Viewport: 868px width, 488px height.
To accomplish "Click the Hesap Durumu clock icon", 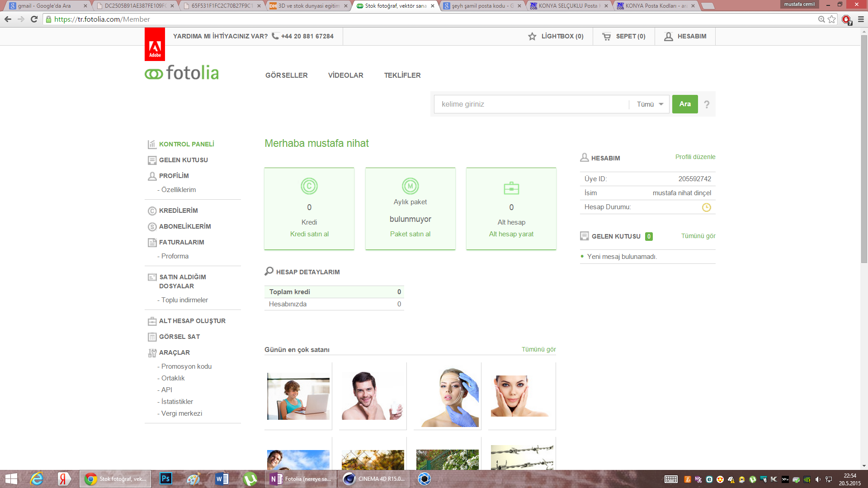I will 706,207.
